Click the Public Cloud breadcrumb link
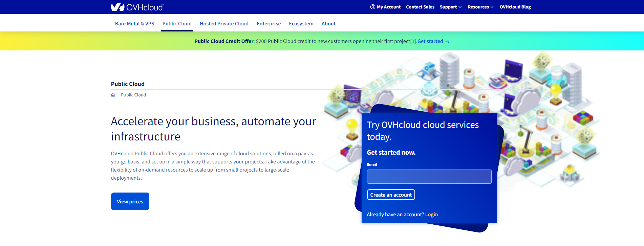 pyautogui.click(x=133, y=95)
